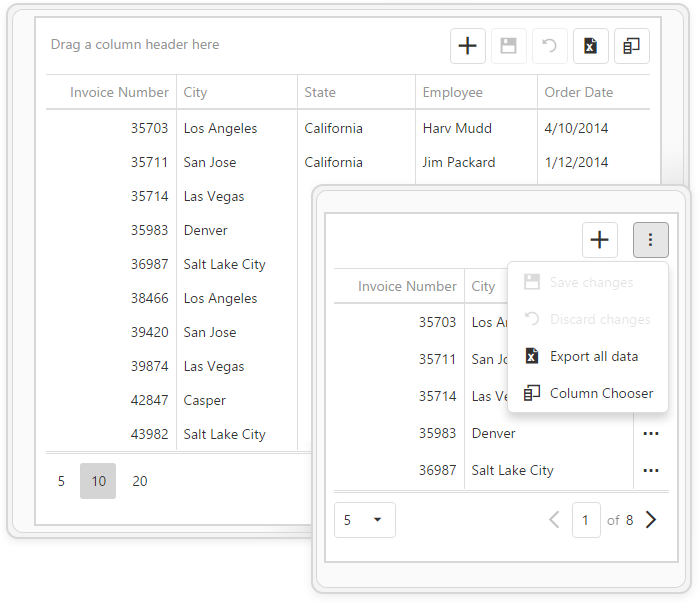The height and width of the screenshot is (603, 700).
Task: Click the row actions ellipsis for Denver
Action: point(651,434)
